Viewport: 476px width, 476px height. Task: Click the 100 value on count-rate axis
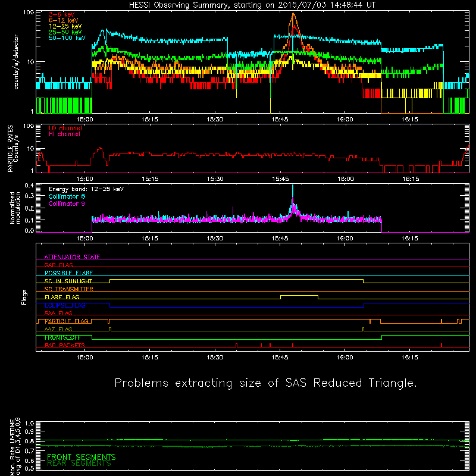point(28,12)
